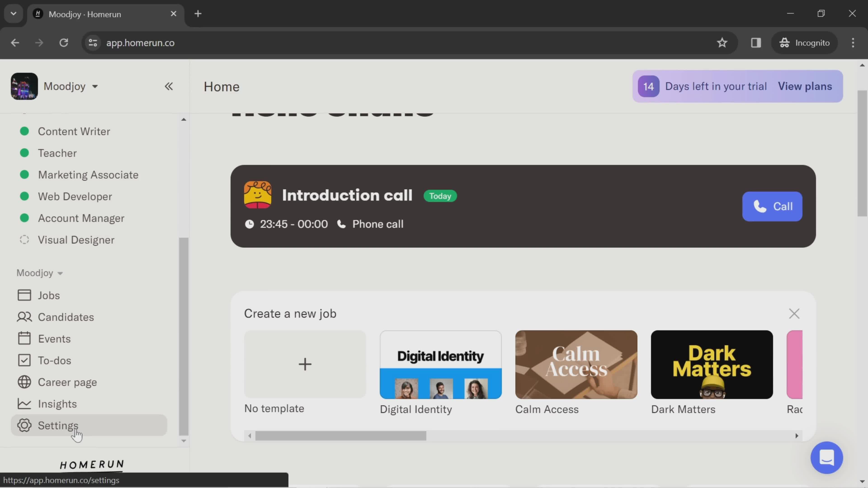Click the 14 days trial counter badge
The height and width of the screenshot is (488, 868).
648,87
